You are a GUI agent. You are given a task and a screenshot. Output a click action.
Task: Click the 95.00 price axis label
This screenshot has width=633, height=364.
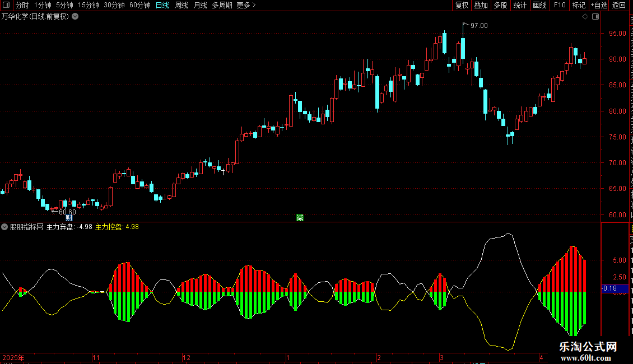pos(617,34)
